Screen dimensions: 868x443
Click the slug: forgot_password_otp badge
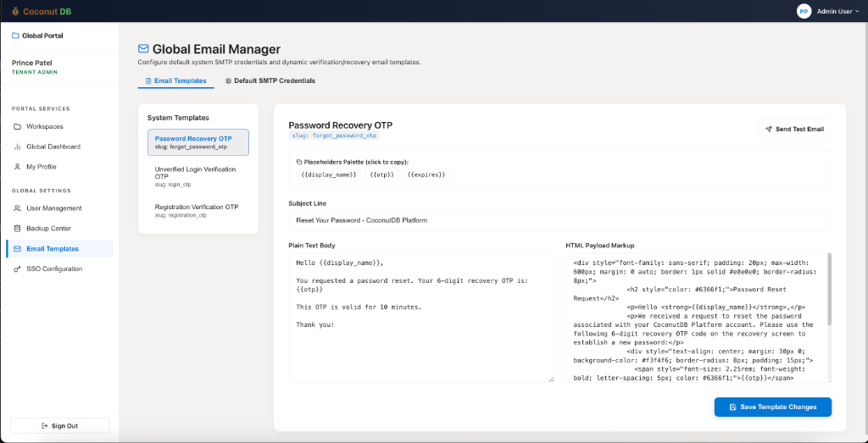(x=334, y=135)
